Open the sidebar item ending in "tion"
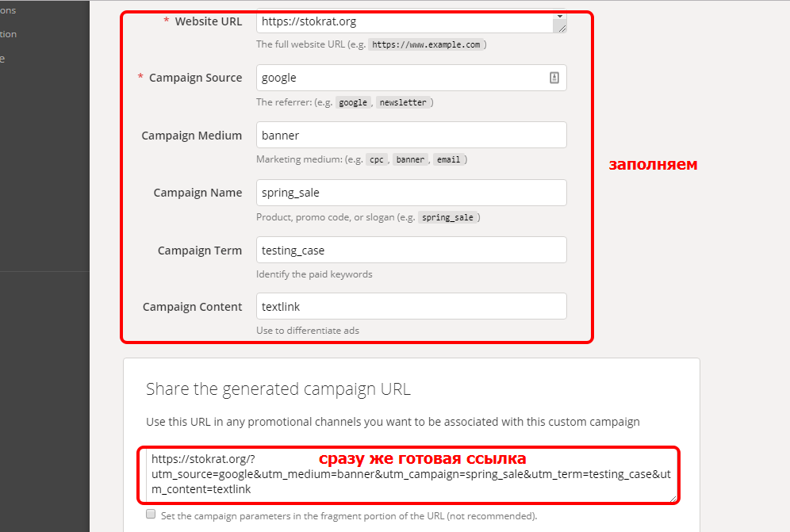The height and width of the screenshot is (532, 790). click(8, 34)
